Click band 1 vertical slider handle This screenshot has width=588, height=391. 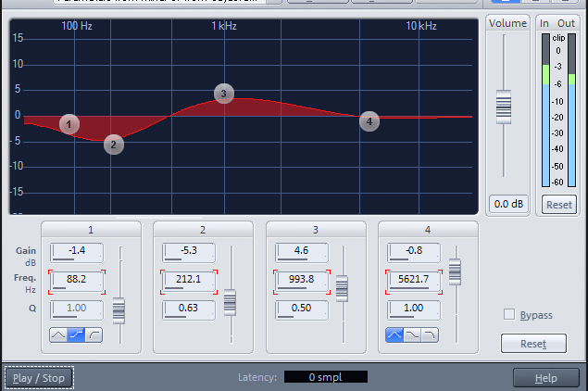click(x=119, y=310)
